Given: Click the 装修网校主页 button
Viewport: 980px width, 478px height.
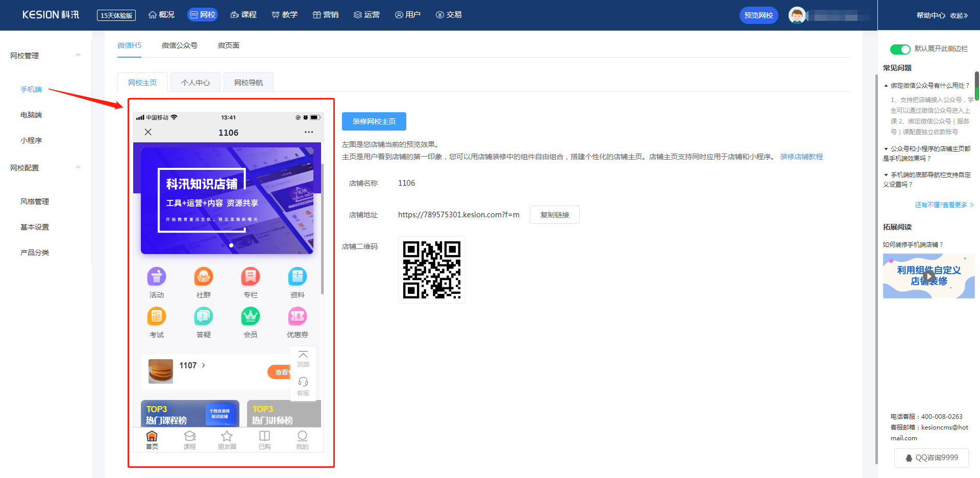Looking at the screenshot, I should [374, 121].
